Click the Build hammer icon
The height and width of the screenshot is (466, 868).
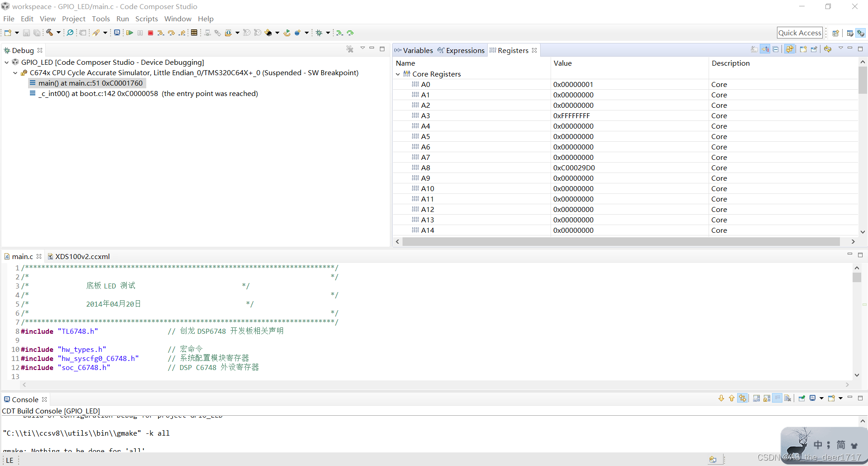pos(49,33)
